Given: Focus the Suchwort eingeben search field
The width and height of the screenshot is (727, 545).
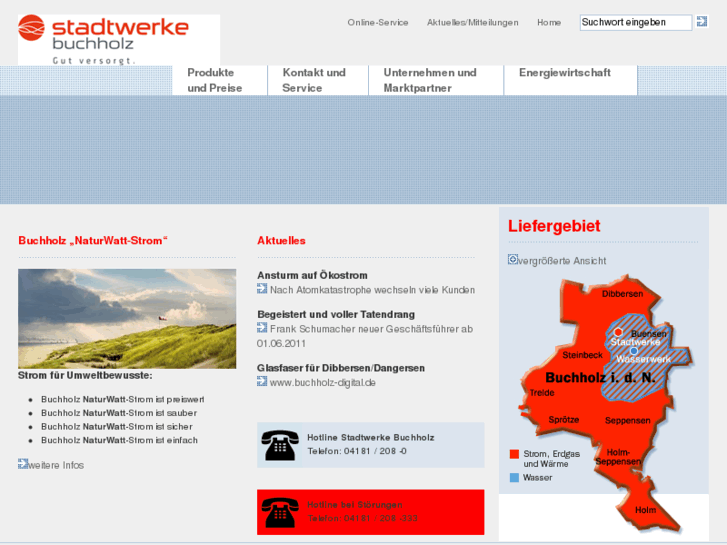Looking at the screenshot, I should pos(636,22).
